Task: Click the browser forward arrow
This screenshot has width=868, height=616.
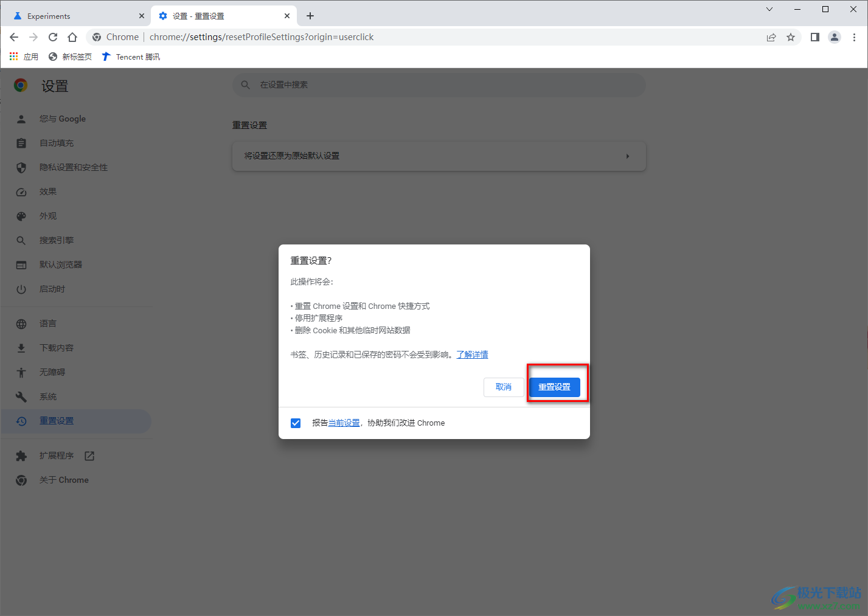Action: [33, 37]
